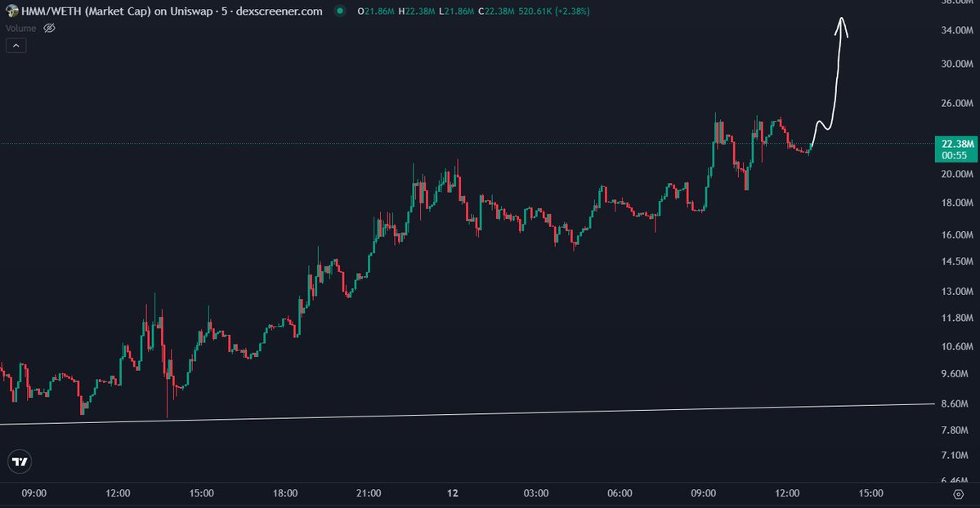Click the 12:00 label after date 12 on the time axis
Screen dimensions: 980x508
(787, 493)
